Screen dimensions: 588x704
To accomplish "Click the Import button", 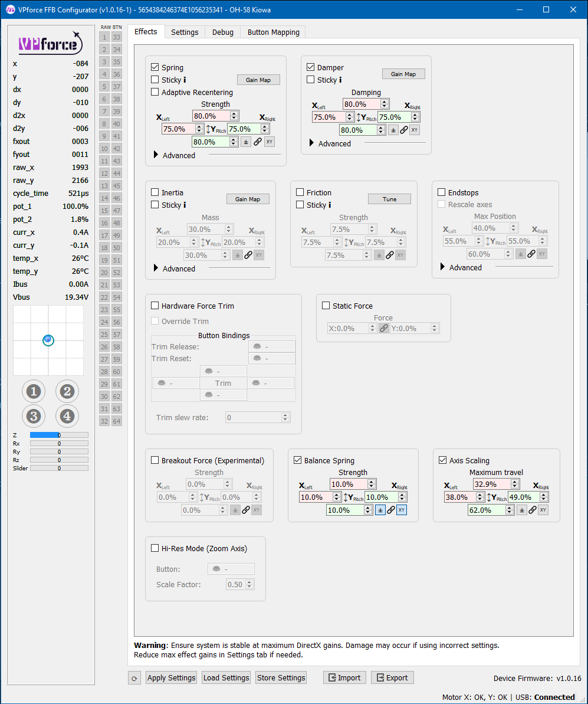I will pos(345,678).
